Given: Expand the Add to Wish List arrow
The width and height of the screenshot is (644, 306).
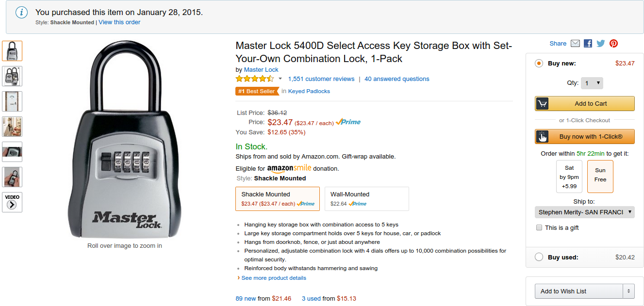Looking at the screenshot, I should click(629, 291).
